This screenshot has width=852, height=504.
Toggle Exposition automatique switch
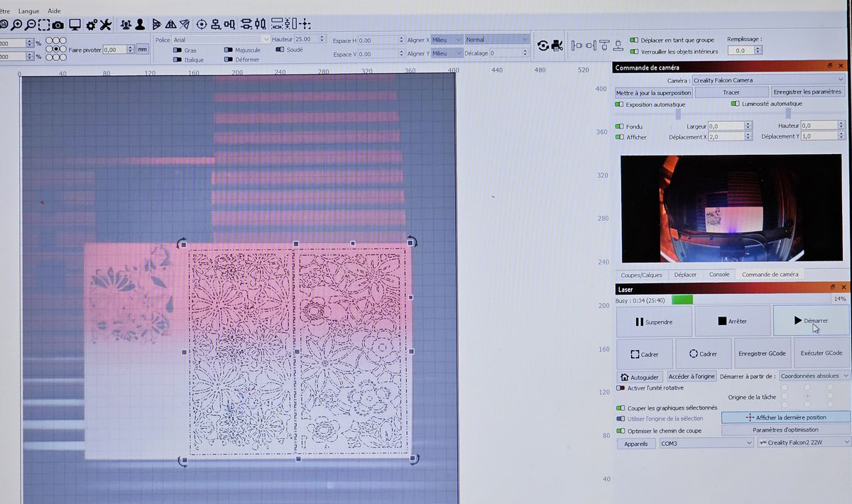click(x=620, y=104)
